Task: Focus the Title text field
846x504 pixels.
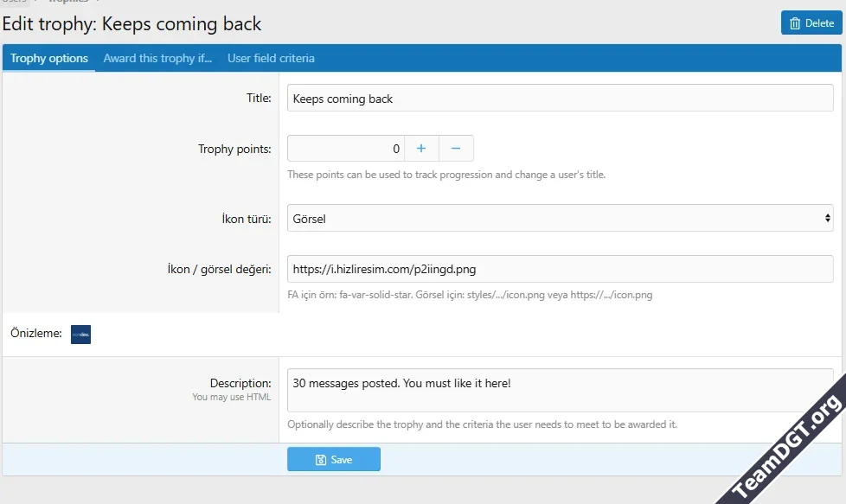Action: pyautogui.click(x=560, y=99)
